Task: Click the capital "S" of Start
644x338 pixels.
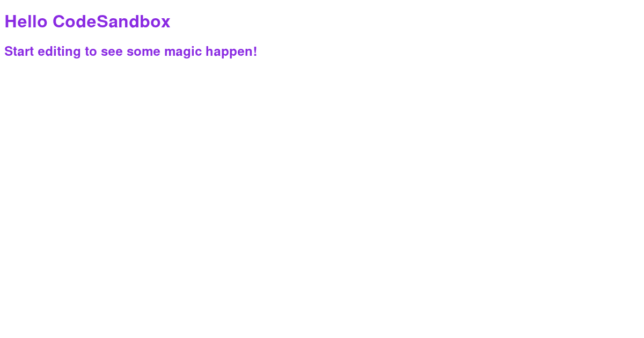Action: pyautogui.click(x=9, y=52)
